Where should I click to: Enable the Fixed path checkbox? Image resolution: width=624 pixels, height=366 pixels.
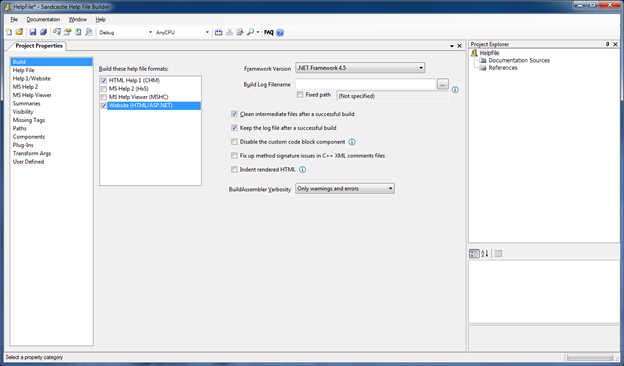click(300, 95)
